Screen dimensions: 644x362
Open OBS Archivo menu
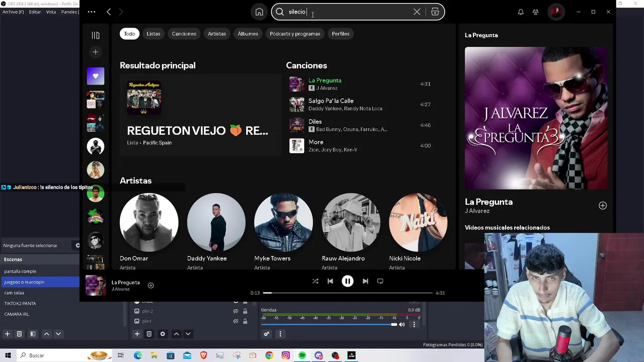(13, 12)
